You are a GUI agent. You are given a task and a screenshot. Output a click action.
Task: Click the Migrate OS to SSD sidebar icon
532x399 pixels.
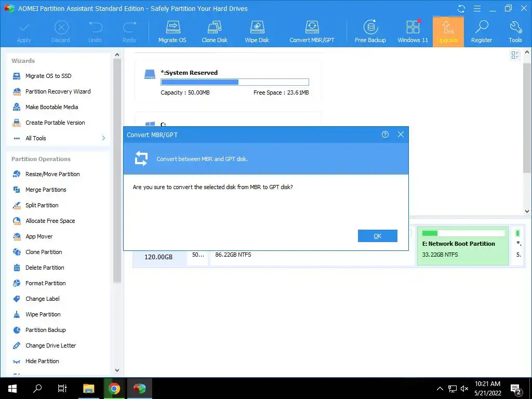tap(17, 76)
